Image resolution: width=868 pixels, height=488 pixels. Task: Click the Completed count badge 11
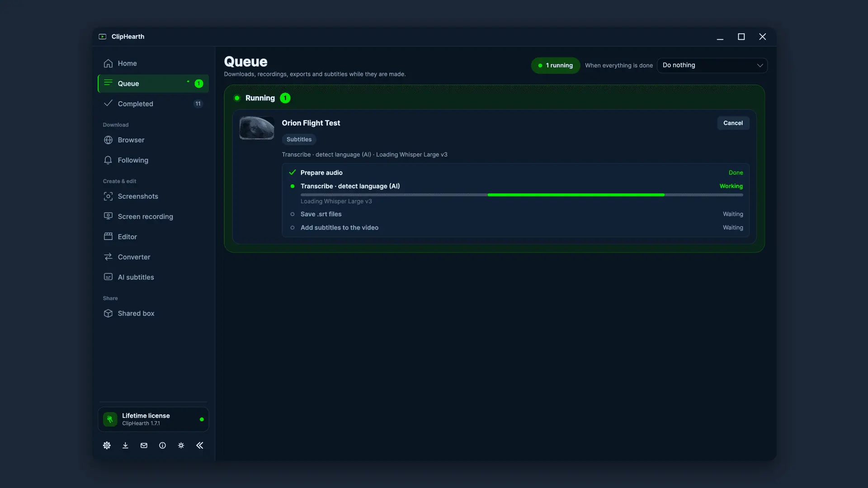[198, 104]
